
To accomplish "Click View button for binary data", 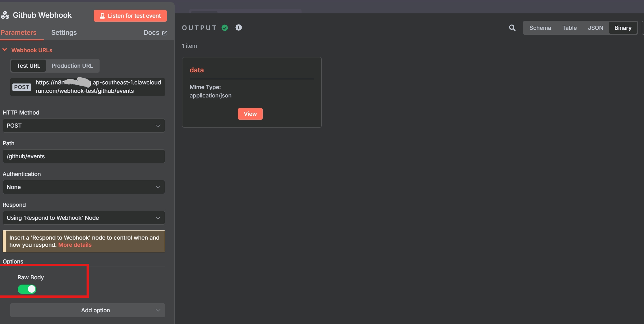I will [x=250, y=114].
